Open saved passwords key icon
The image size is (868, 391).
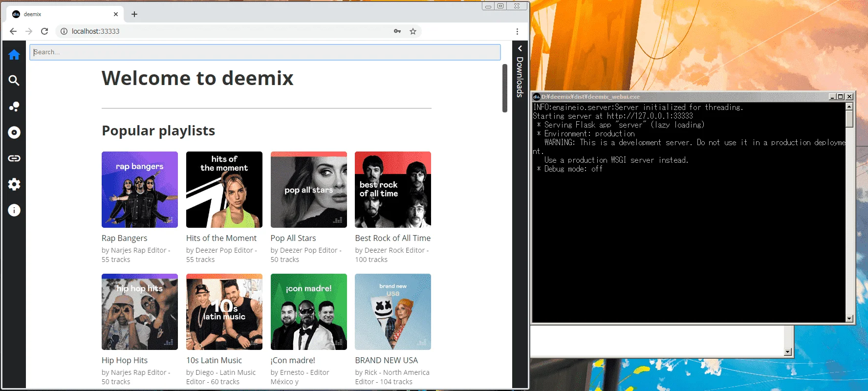pyautogui.click(x=397, y=31)
